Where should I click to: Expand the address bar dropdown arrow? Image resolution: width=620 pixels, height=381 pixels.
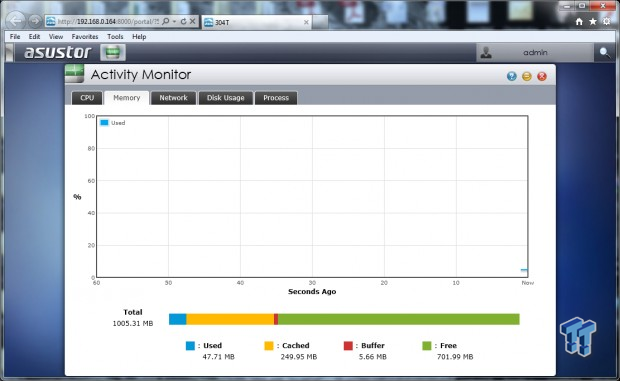coord(174,21)
